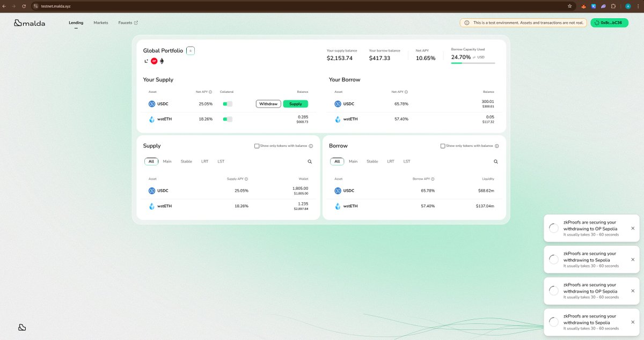Viewport: 644px width, 340px height.
Task: Enable 'Show only tokens with balance' in Borrow panel
Action: pyautogui.click(x=442, y=146)
